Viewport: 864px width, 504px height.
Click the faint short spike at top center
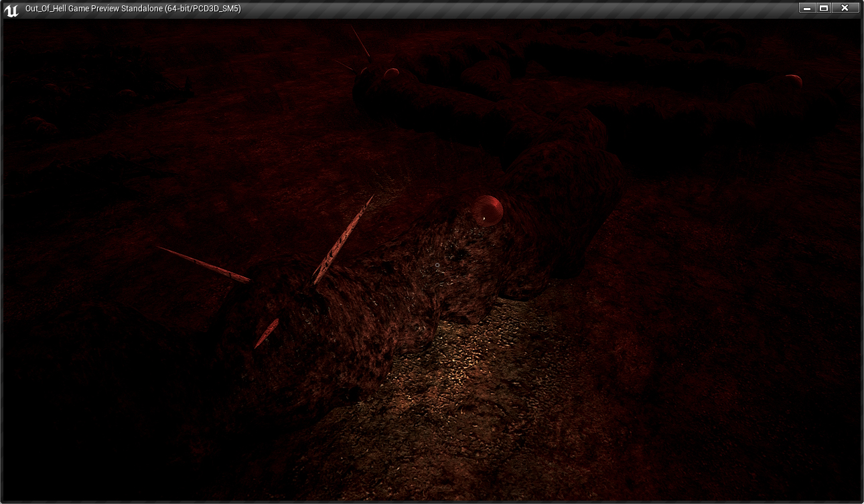click(345, 66)
